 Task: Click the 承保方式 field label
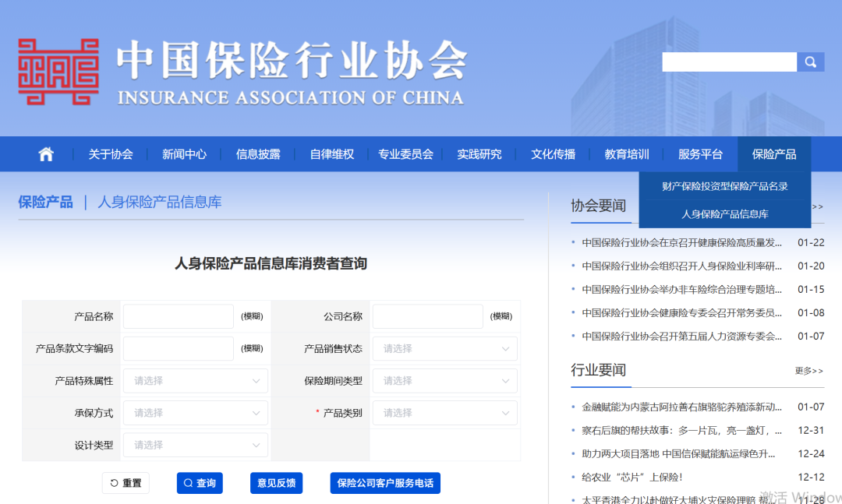[94, 414]
